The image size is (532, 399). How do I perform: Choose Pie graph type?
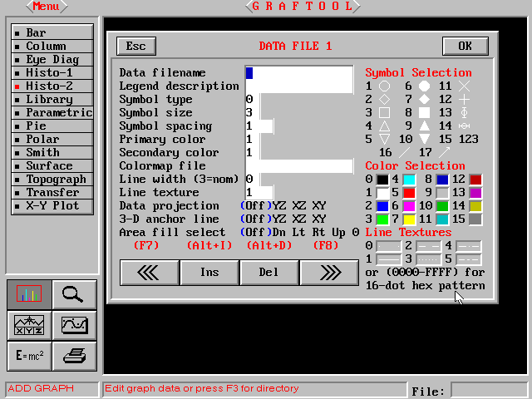(52, 126)
